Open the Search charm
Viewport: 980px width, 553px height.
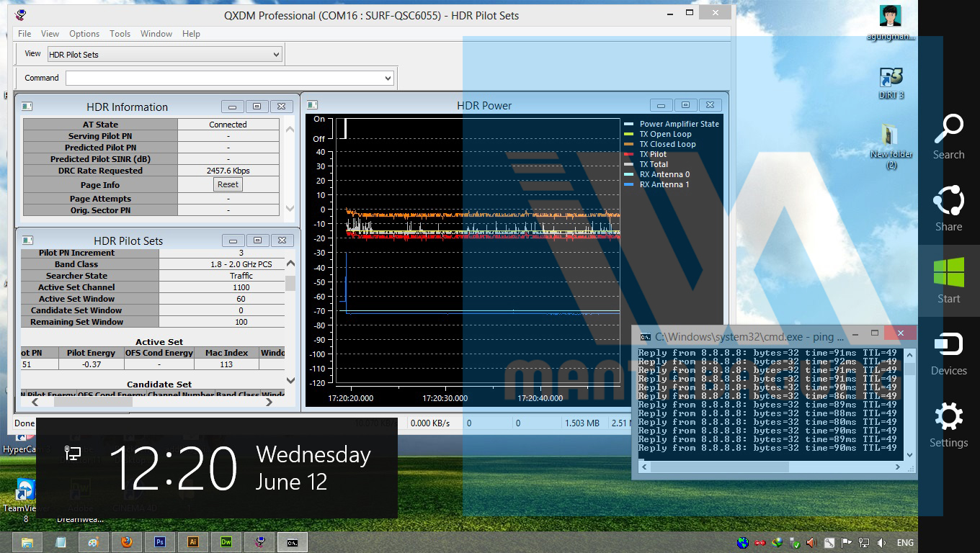point(948,137)
